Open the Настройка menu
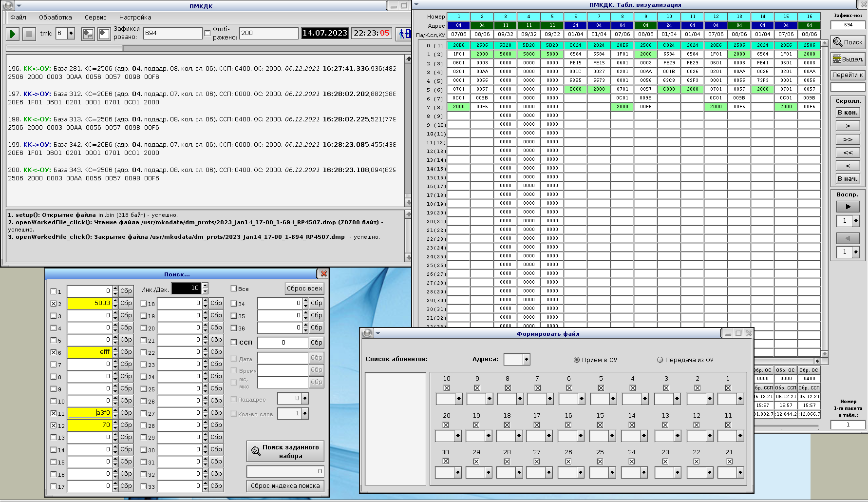The width and height of the screenshot is (868, 502). coord(135,17)
